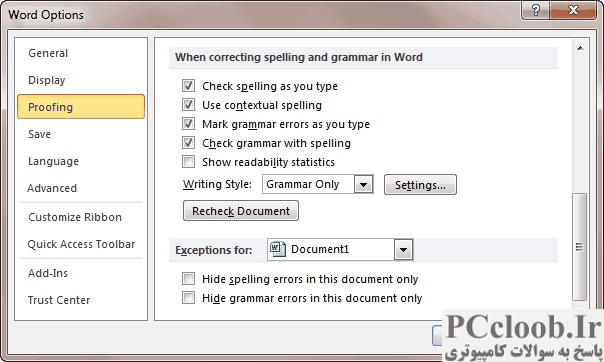Uncheck Check grammar with spelling

tap(188, 142)
